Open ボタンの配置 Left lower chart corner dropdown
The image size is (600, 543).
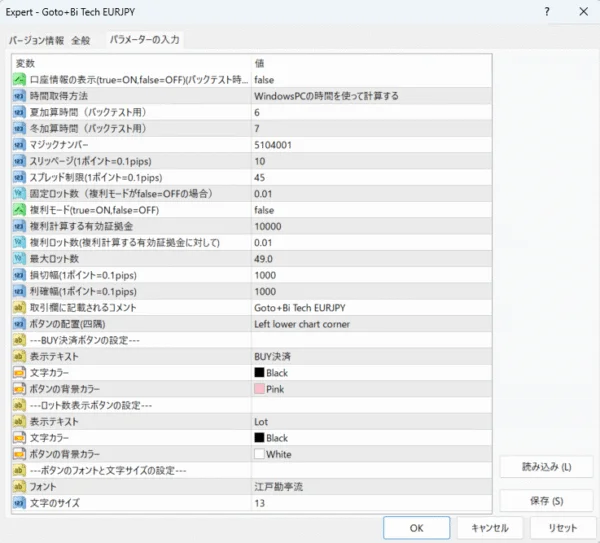point(370,323)
